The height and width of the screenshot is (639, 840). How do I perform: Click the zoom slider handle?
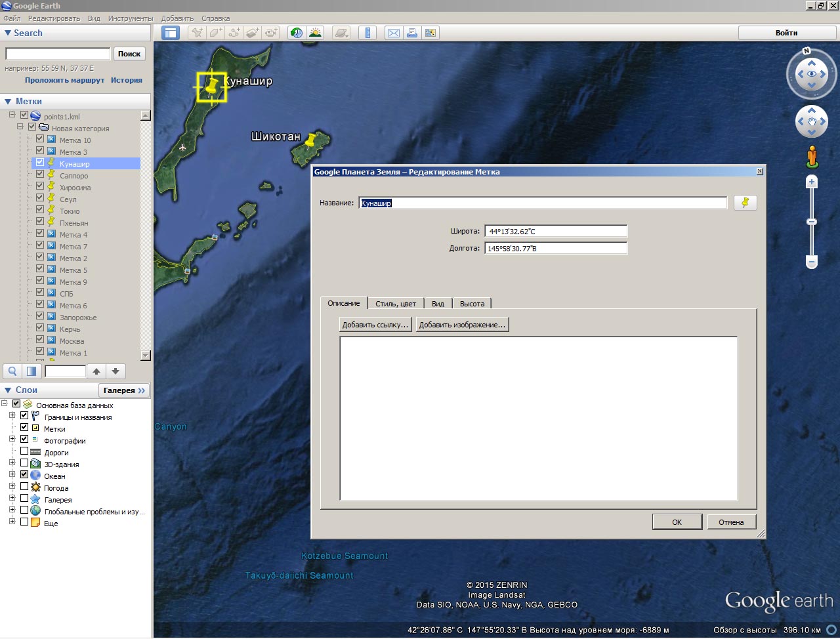click(812, 222)
